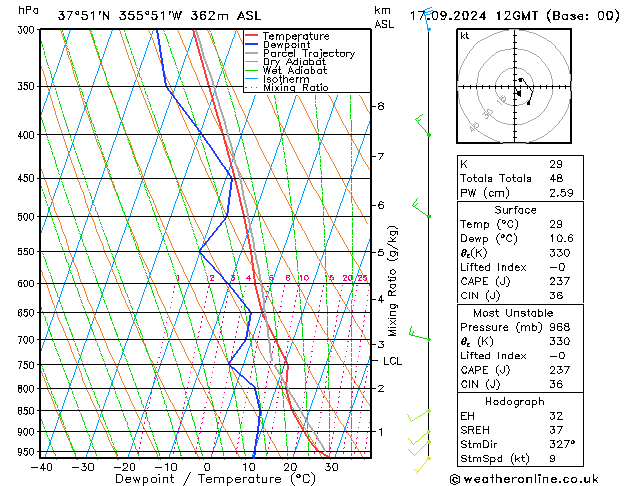
Task: Click the wind barb at 500 hPa
Action: pyautogui.click(x=421, y=209)
